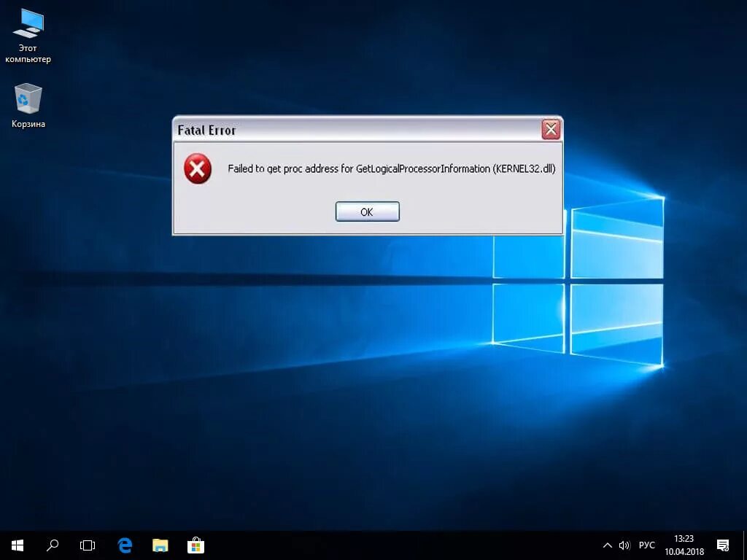Click the red error icon in dialog

pos(198,168)
